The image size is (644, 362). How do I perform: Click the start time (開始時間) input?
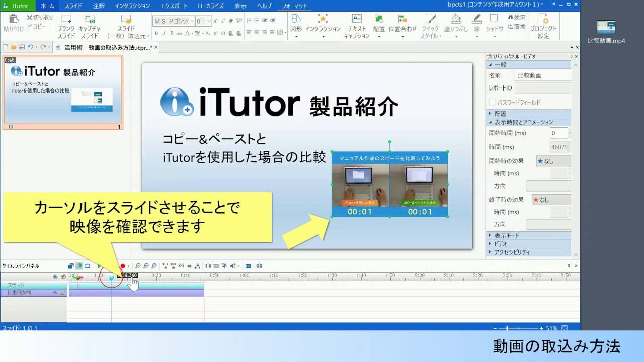pos(558,133)
